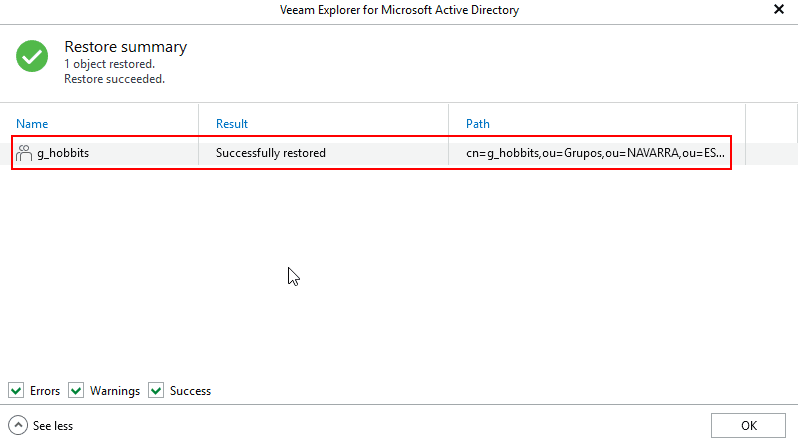
Task: Close the Veeam Explorer dialog window
Action: pyautogui.click(x=779, y=9)
